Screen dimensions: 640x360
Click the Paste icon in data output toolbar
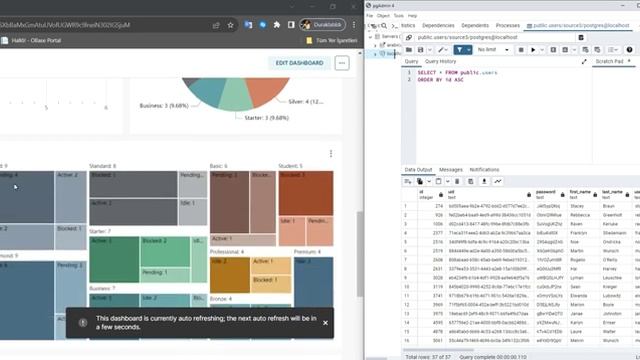tap(439, 181)
